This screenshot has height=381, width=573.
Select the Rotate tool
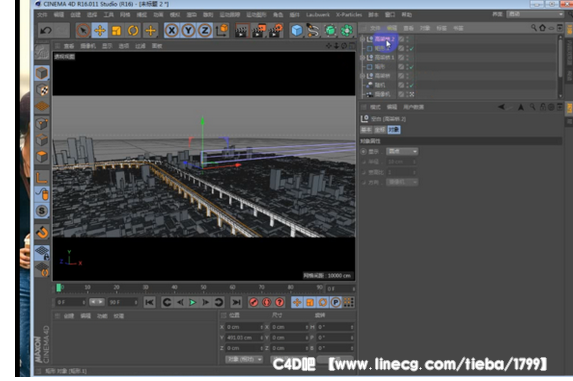(x=133, y=31)
